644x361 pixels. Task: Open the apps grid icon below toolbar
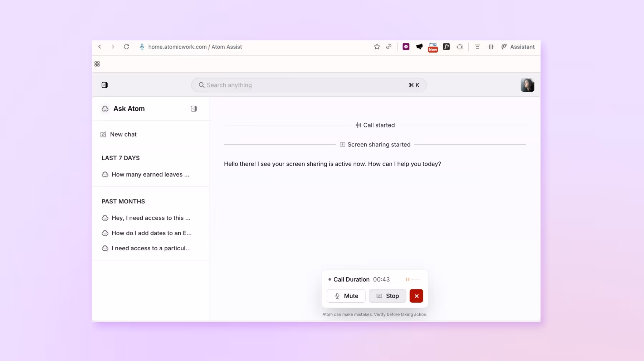[97, 64]
